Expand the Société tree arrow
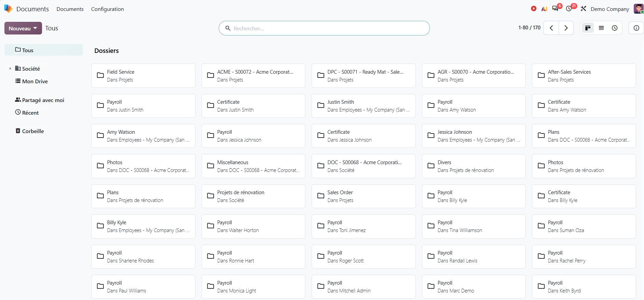The image size is (644, 300). [10, 69]
